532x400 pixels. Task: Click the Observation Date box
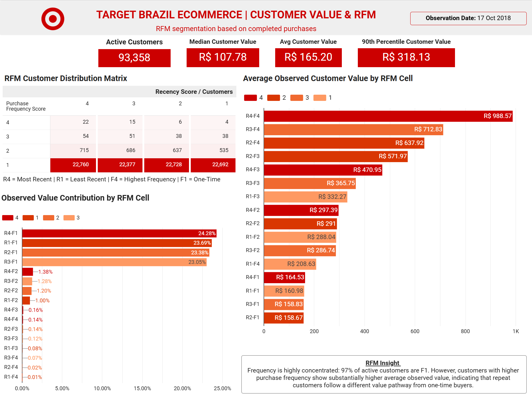(468, 18)
